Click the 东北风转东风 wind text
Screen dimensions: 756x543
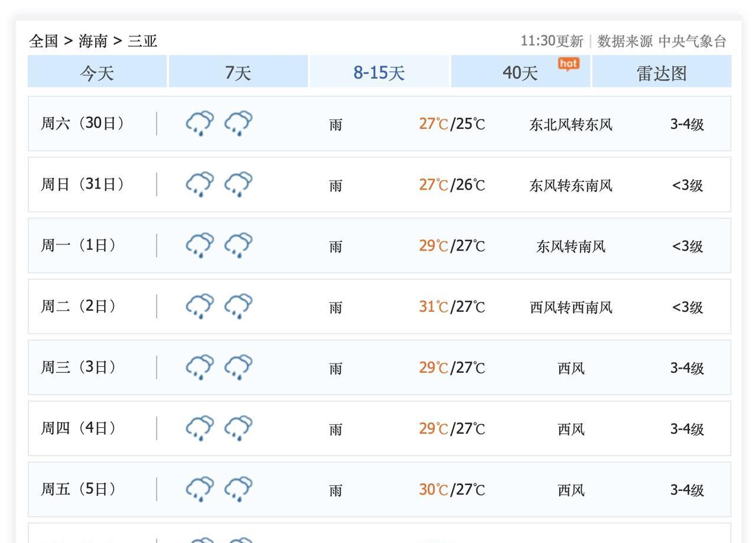571,125
